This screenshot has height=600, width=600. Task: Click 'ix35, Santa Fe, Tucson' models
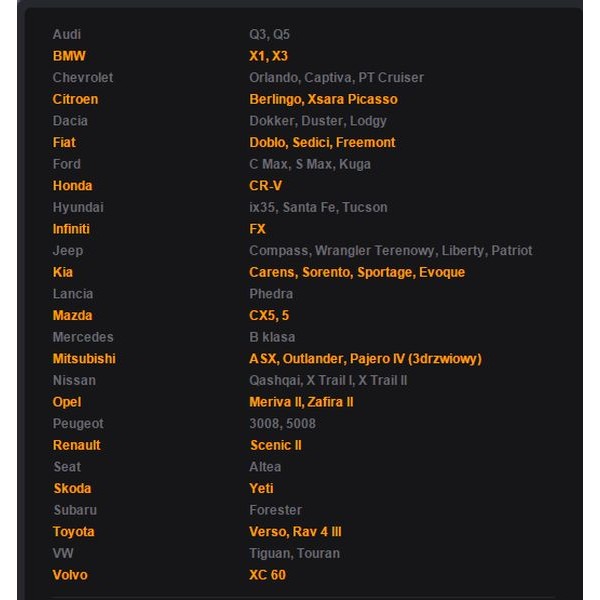318,207
